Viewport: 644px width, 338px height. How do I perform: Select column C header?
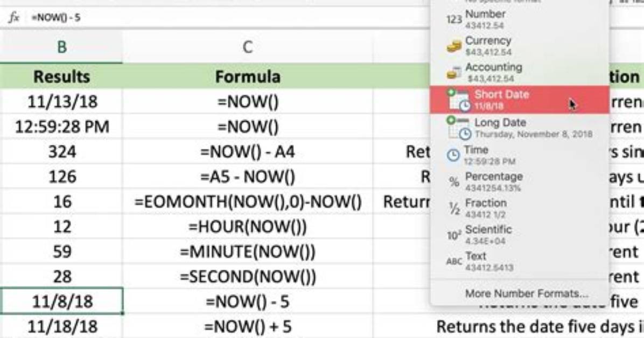(x=247, y=47)
